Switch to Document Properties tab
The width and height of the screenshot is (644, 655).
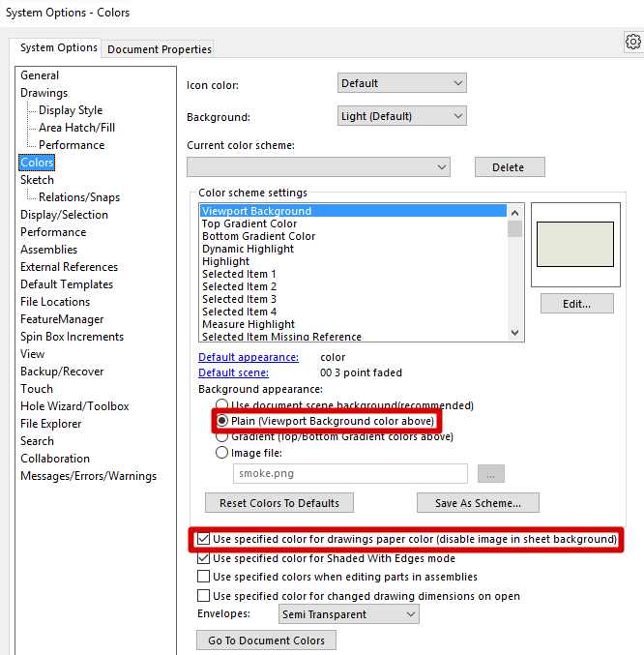tap(160, 49)
